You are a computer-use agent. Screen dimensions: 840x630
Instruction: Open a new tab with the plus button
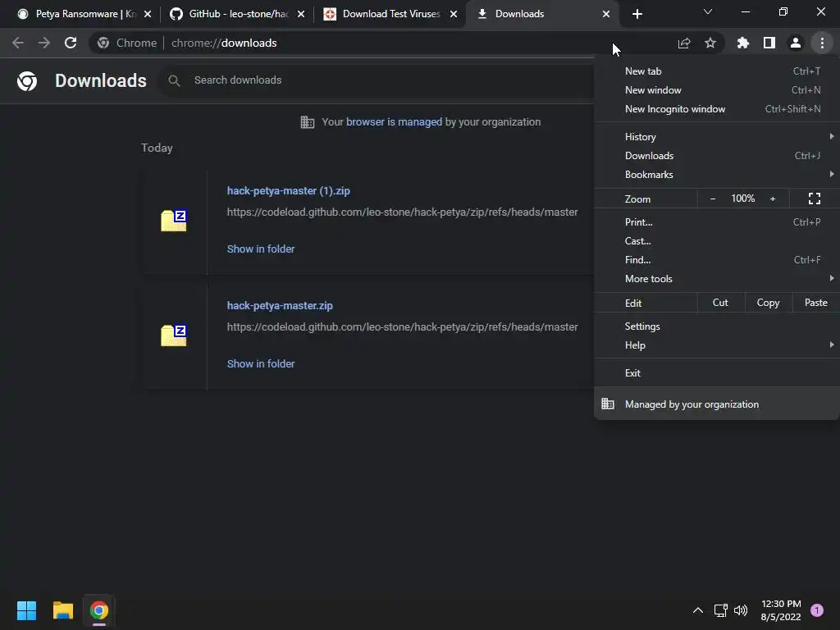click(637, 14)
